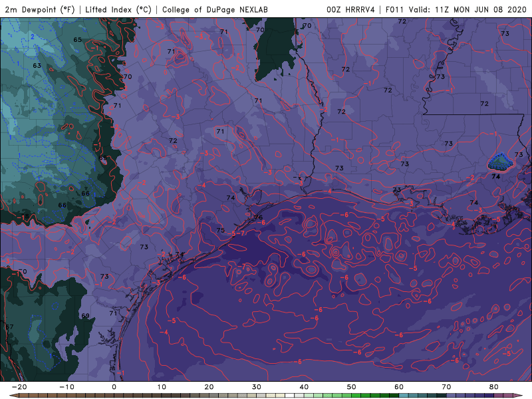Click the colorbar tick label '50'
This screenshot has width=532, height=399.
(x=352, y=387)
